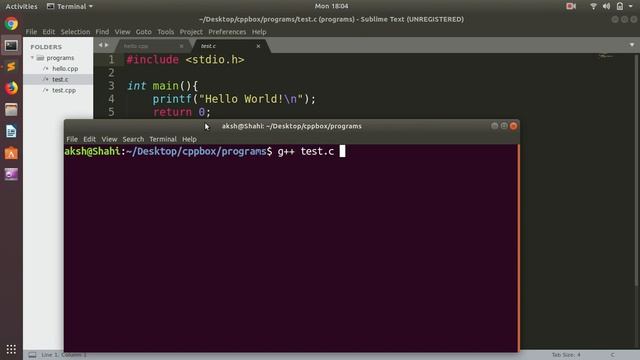Open Sublime's File menu

pyautogui.click(x=31, y=32)
